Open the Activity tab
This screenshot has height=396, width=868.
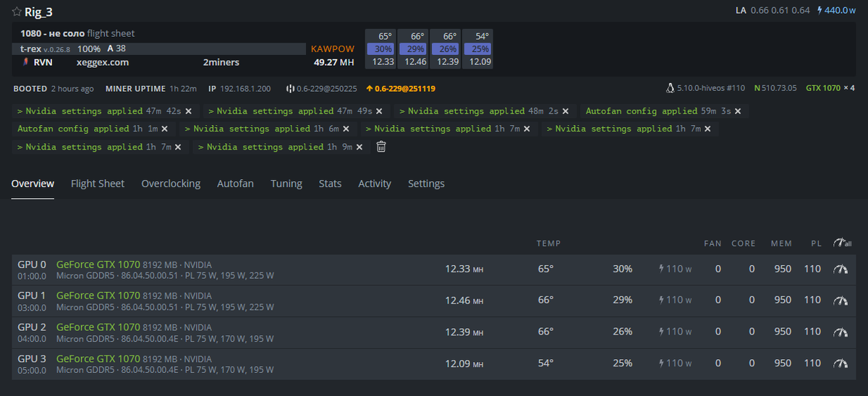tap(375, 184)
